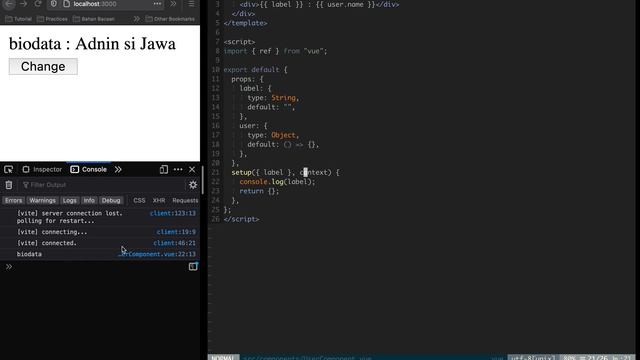Screen dimensions: 640x360
Task: Click NORMAL mode indicator in status line
Action: pyautogui.click(x=223, y=358)
